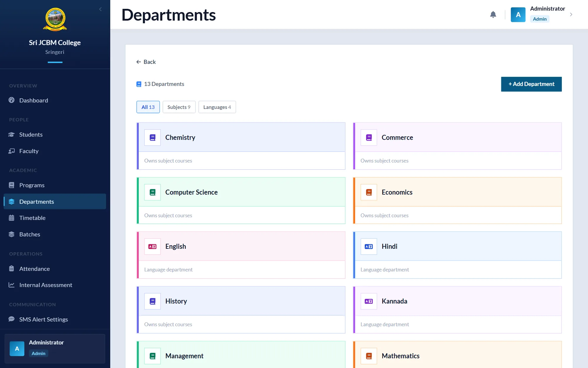Click the Timetable calendar icon

click(11, 218)
